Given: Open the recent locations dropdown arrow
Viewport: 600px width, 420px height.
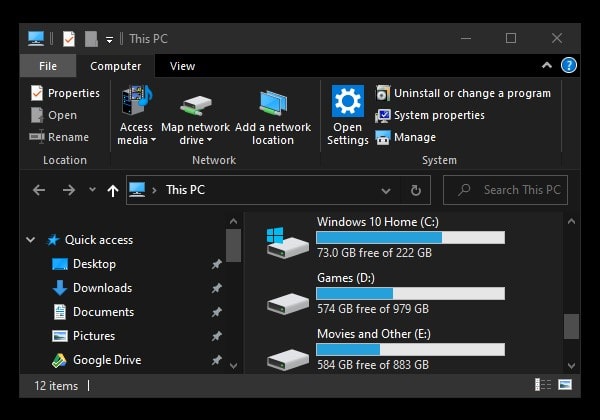Looking at the screenshot, I should (92, 190).
